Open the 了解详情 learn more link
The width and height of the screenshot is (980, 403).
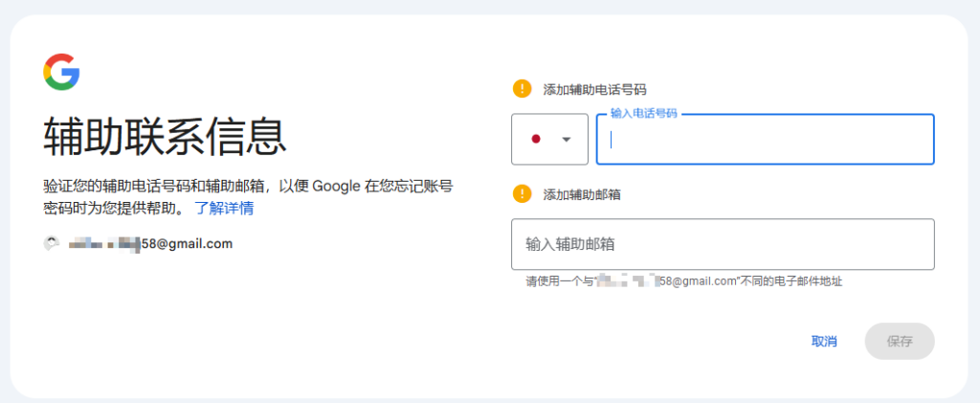point(224,208)
